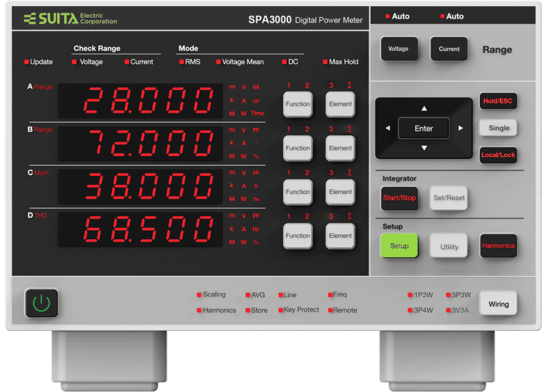Click the Math label of display C
This screenshot has height=392, width=550.
click(x=41, y=173)
